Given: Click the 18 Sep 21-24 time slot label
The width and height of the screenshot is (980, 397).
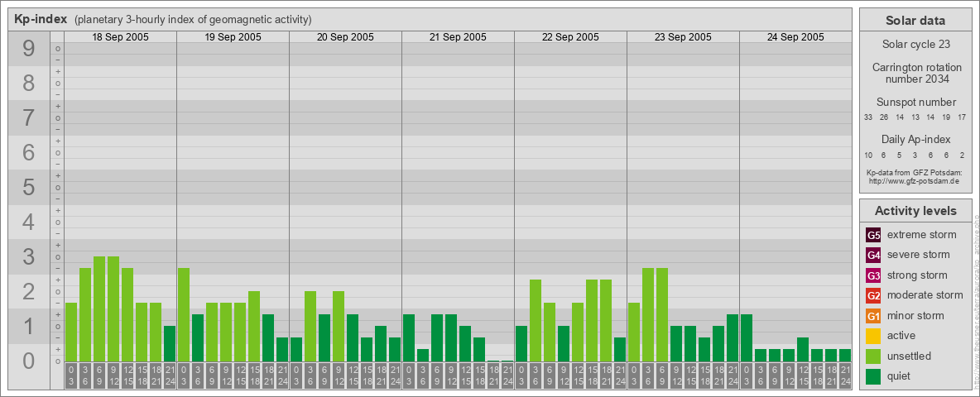Looking at the screenshot, I should 170,376.
